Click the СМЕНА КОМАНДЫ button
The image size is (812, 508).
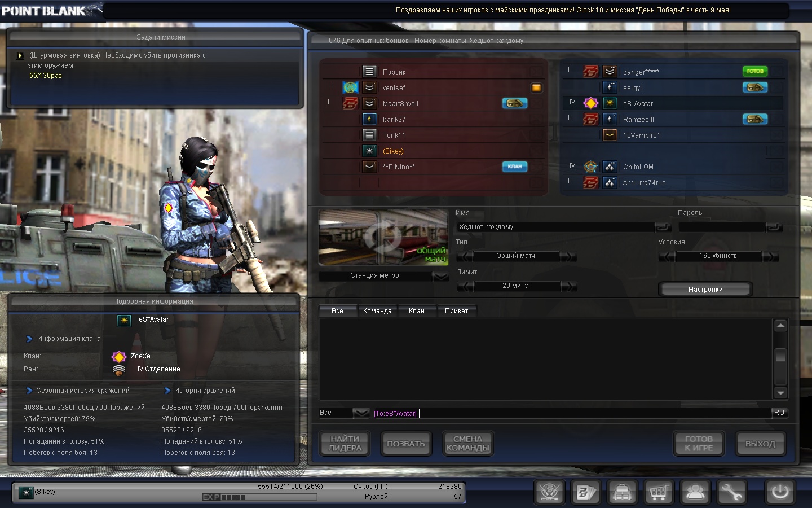coord(467,444)
